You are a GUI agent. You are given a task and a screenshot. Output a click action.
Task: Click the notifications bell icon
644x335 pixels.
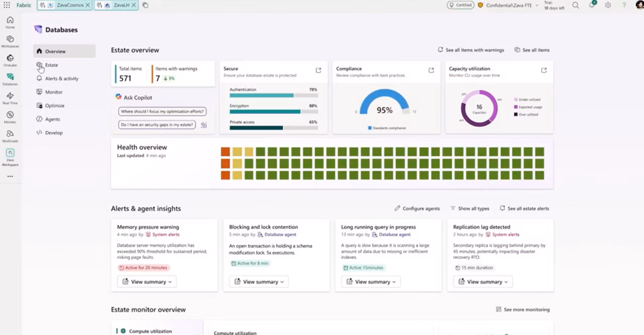[592, 5]
